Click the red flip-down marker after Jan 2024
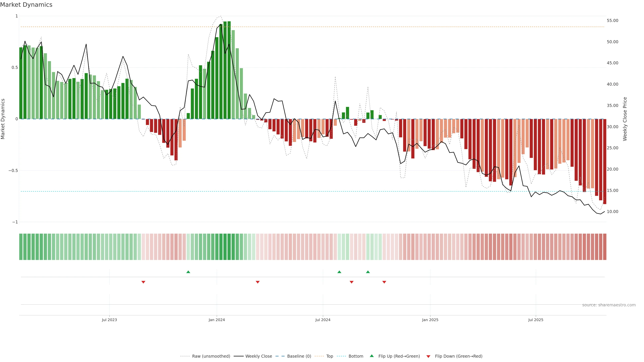 click(x=257, y=282)
